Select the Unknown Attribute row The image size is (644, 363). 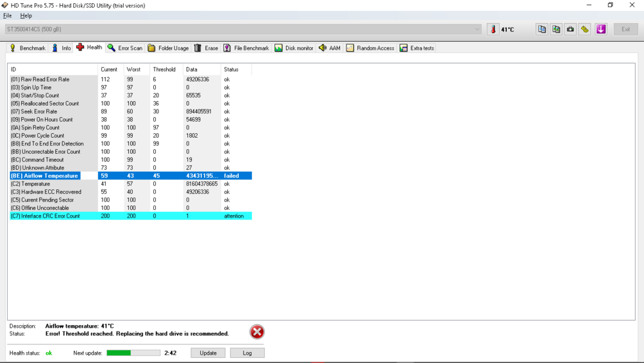pyautogui.click(x=131, y=168)
